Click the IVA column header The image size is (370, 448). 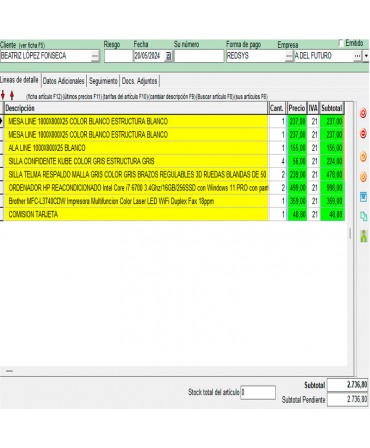(x=313, y=108)
